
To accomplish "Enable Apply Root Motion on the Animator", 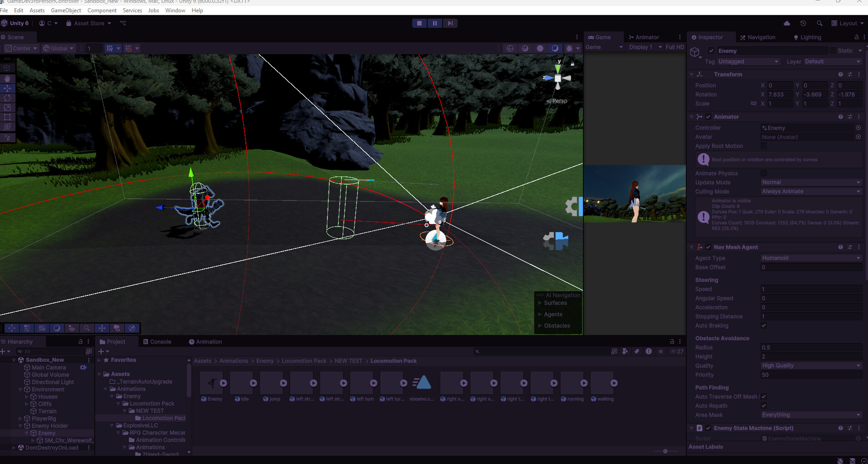I will point(764,146).
